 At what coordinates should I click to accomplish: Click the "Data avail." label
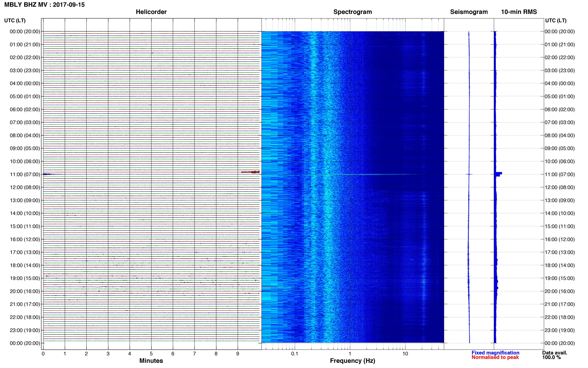pyautogui.click(x=555, y=353)
